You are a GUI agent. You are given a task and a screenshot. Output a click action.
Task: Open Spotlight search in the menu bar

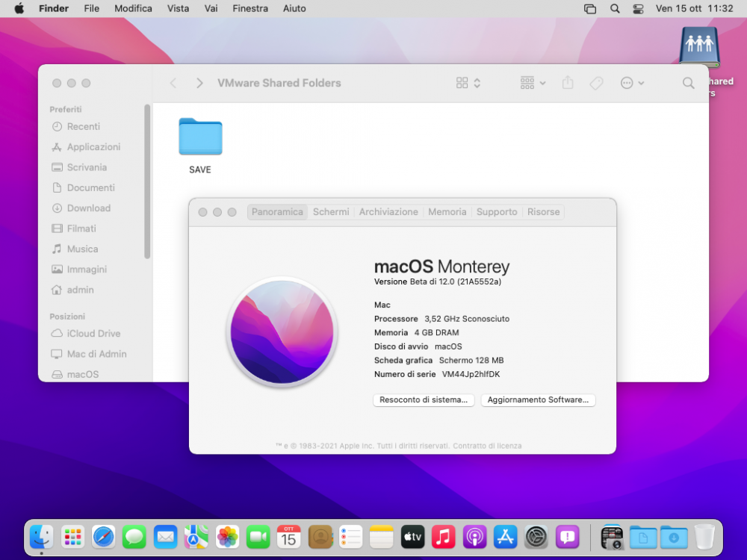(615, 8)
